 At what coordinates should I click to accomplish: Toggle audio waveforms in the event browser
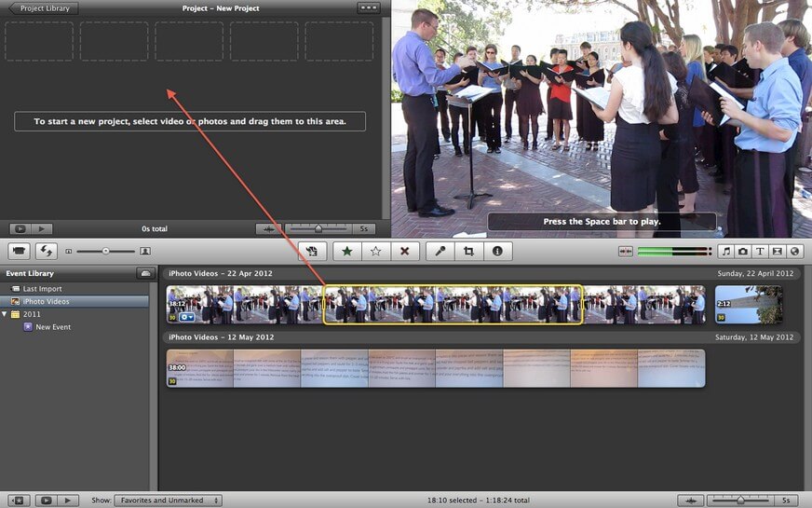tap(691, 501)
